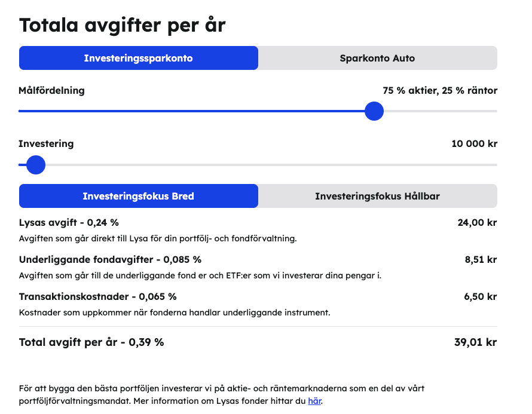Open the 'här' link about Lysas fonder
Screen dimensions: 532x414
[314, 401]
